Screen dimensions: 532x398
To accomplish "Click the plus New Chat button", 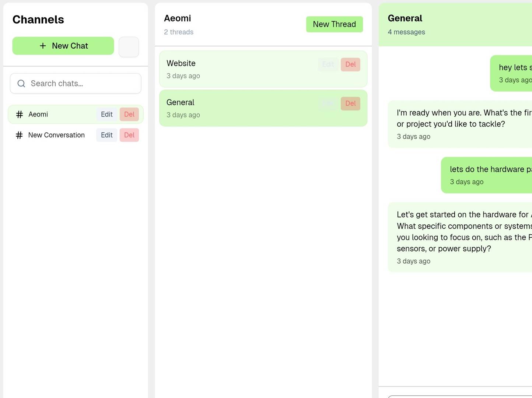I will coord(63,46).
